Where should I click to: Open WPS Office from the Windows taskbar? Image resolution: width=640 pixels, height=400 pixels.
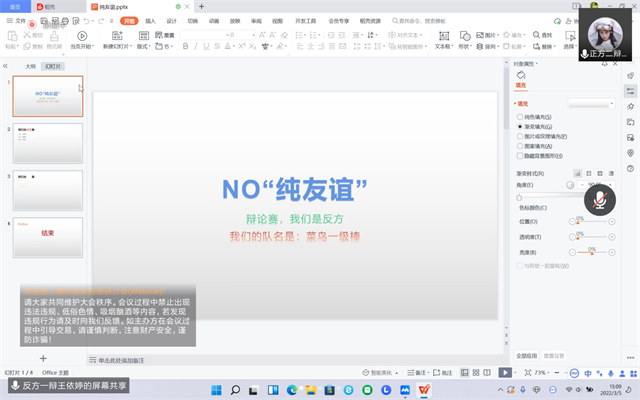(x=424, y=390)
